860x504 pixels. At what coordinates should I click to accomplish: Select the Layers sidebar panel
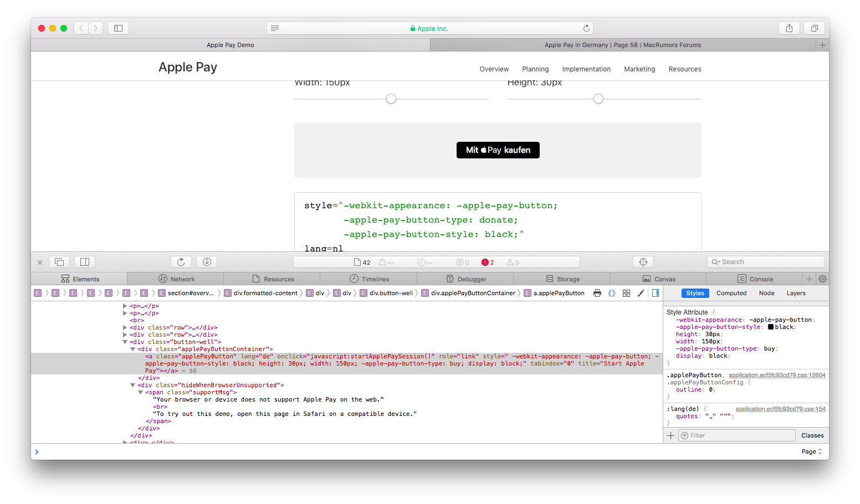(x=796, y=293)
